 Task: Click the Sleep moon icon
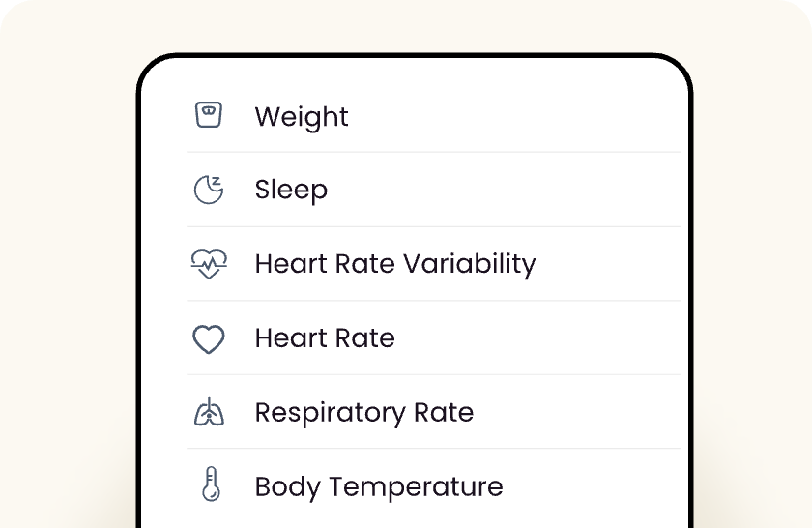[x=209, y=190]
